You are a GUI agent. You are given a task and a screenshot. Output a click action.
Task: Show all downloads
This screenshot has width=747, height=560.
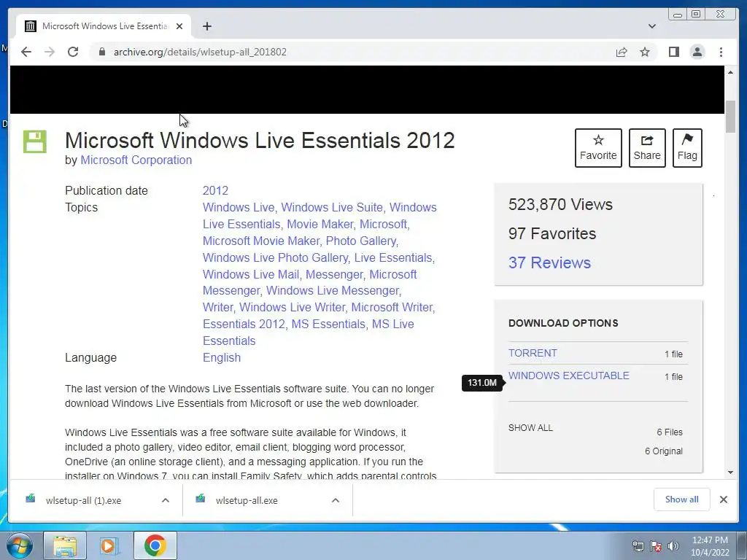coord(681,499)
